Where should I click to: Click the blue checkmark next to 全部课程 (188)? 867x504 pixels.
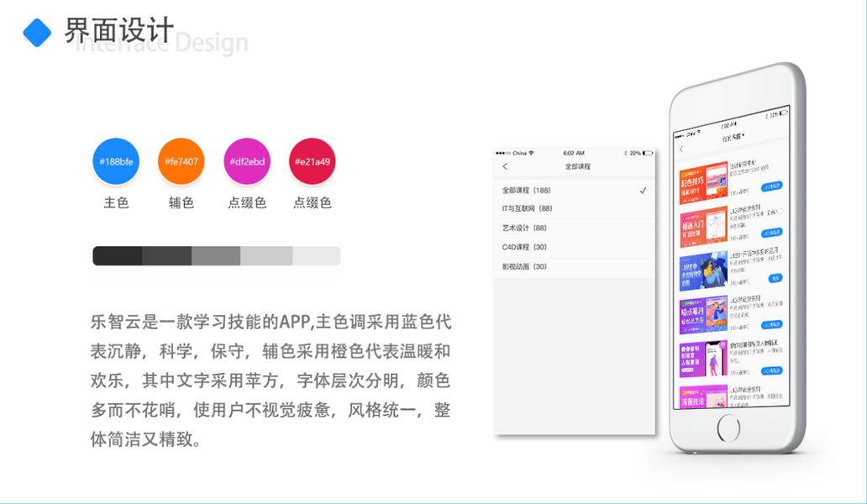pyautogui.click(x=643, y=190)
